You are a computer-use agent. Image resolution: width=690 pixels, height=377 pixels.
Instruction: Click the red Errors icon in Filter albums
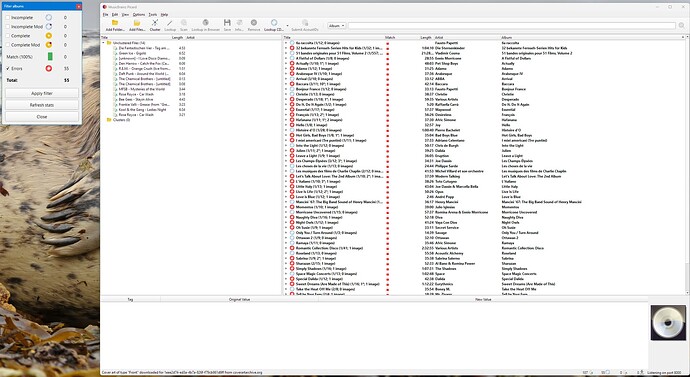(x=49, y=69)
